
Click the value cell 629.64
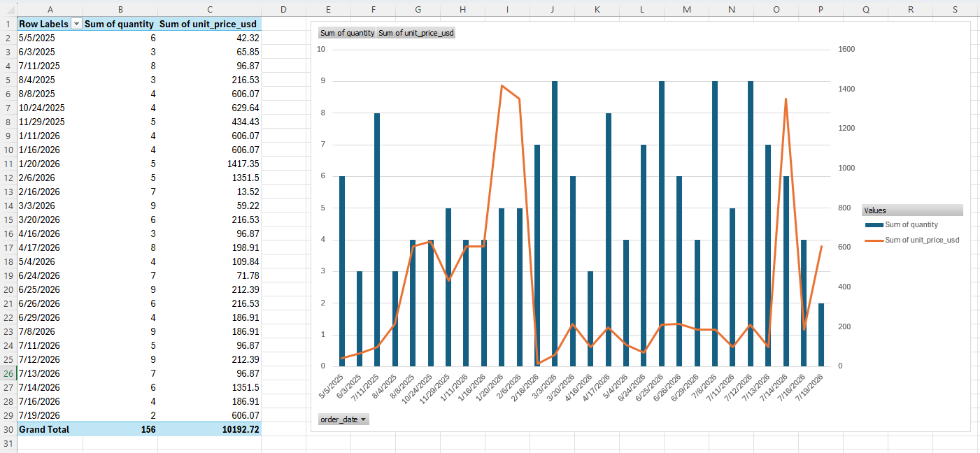(x=210, y=108)
